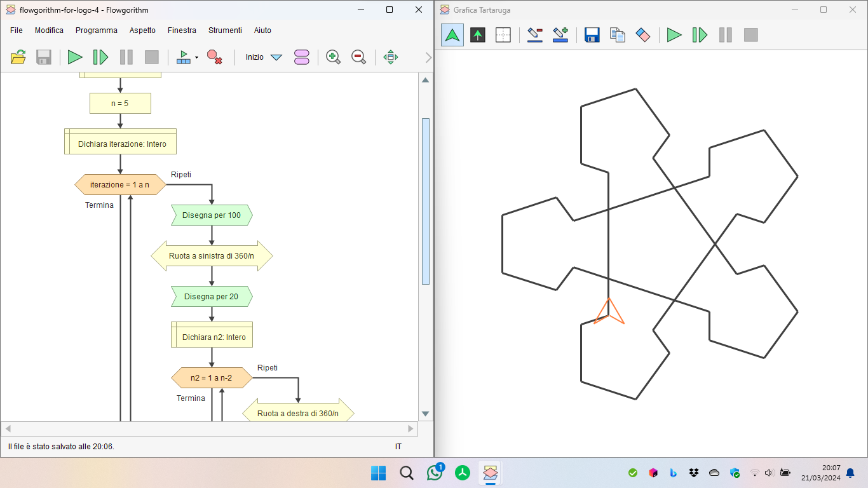Image resolution: width=868 pixels, height=488 pixels.
Task: Open a file with the folder icon
Action: pos(18,57)
